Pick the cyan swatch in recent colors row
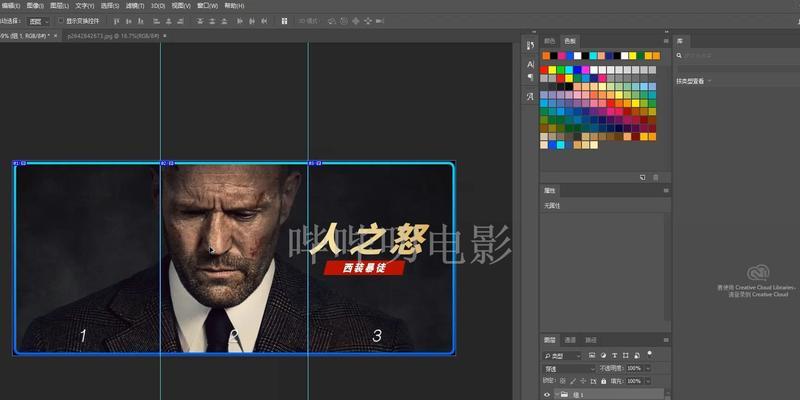800x400 pixels. pyautogui.click(x=593, y=56)
